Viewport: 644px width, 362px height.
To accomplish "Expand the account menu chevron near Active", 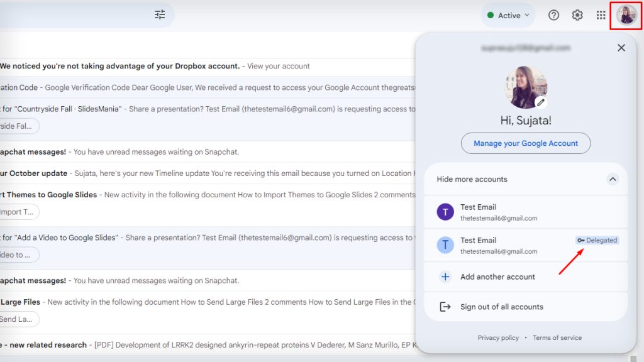I will pos(527,14).
